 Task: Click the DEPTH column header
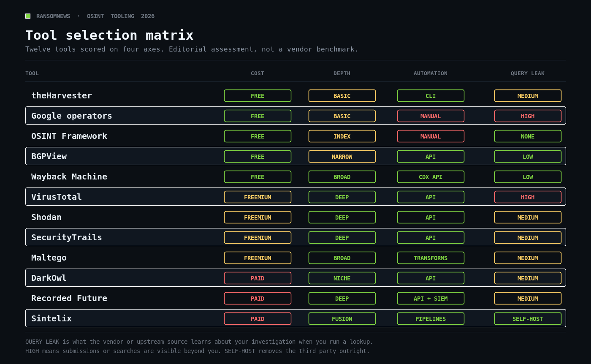(342, 73)
